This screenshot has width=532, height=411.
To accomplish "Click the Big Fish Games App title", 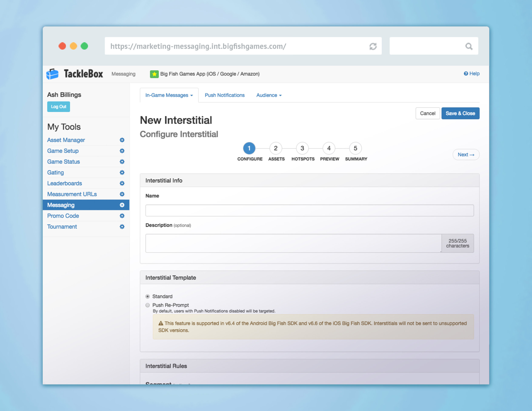I will pos(210,74).
